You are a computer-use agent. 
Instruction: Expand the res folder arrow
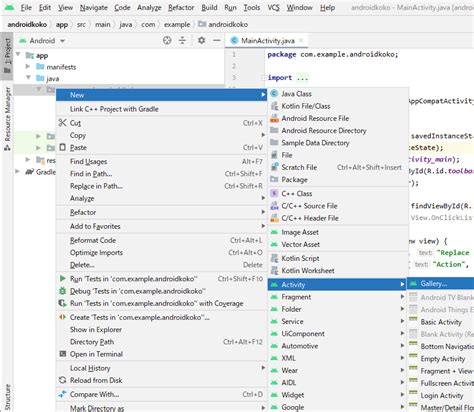(x=28, y=160)
